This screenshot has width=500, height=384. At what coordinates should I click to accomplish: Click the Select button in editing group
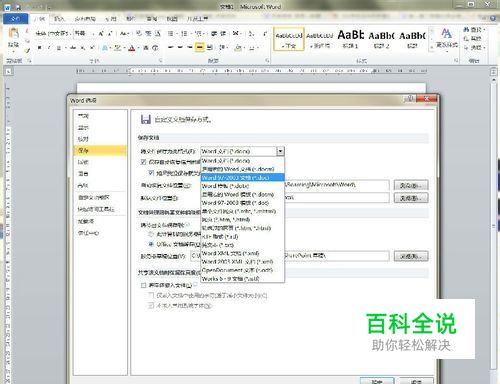[x=474, y=48]
